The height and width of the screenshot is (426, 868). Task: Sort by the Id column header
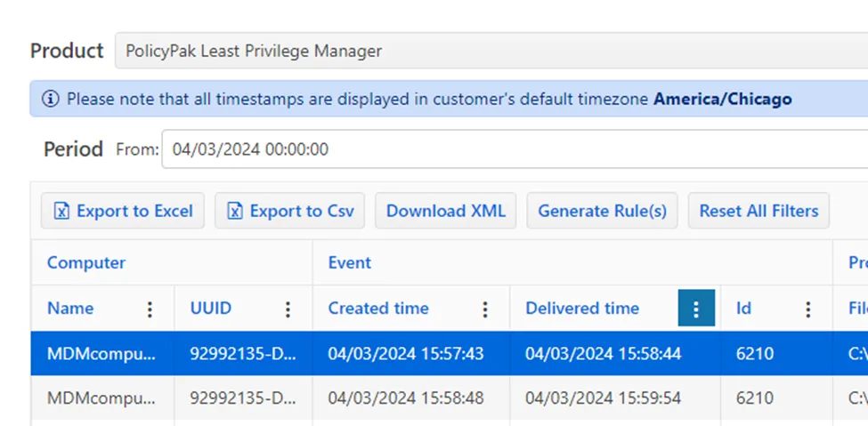coord(742,308)
